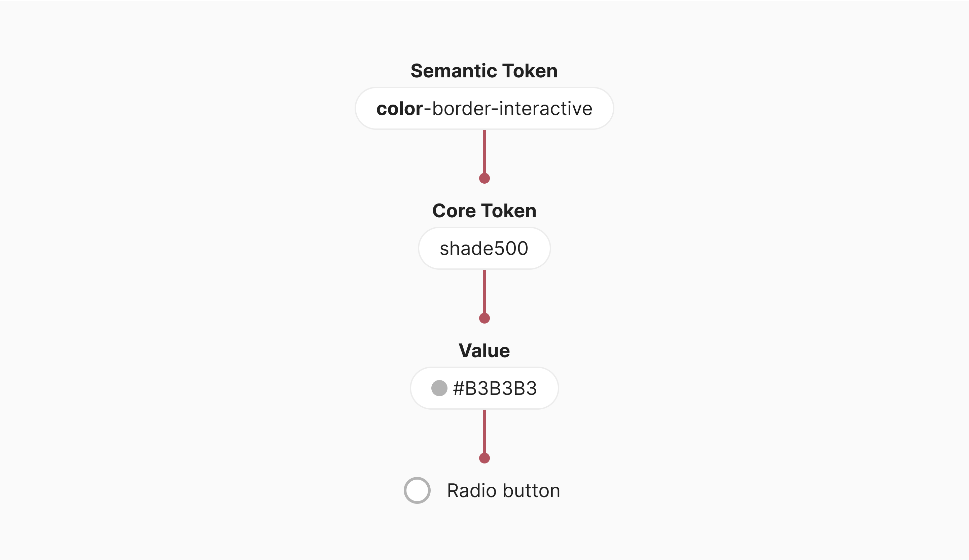The image size is (969, 560).
Task: Click the "Core Token" heading
Action: (484, 211)
